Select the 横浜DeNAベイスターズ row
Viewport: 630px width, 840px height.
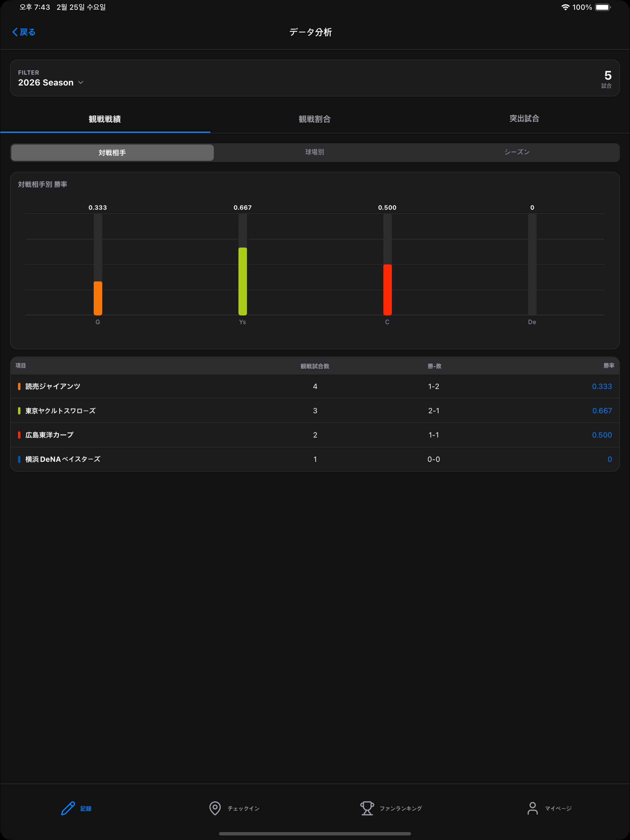click(315, 459)
